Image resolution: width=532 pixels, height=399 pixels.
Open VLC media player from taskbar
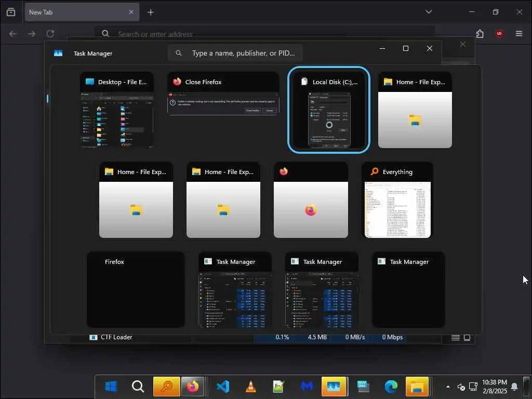click(x=251, y=386)
